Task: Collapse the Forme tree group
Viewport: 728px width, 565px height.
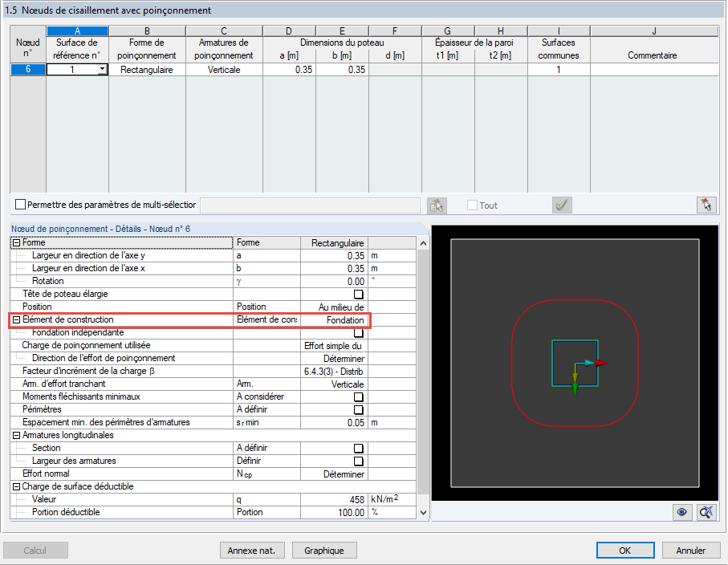Action: 16,243
